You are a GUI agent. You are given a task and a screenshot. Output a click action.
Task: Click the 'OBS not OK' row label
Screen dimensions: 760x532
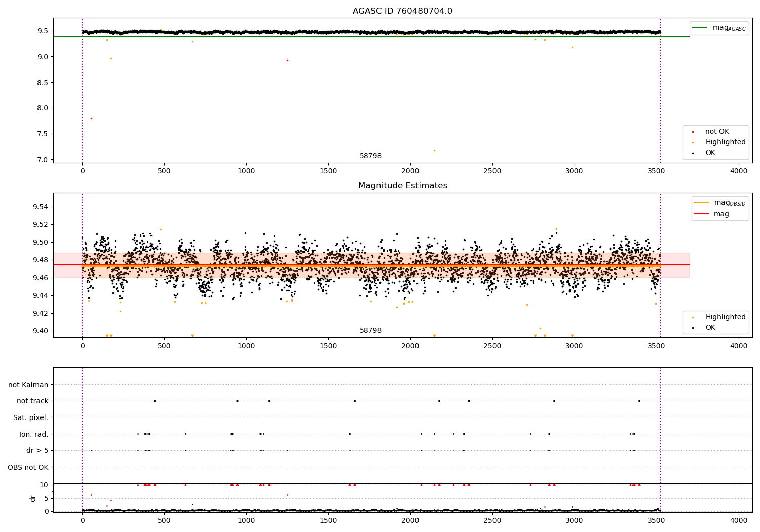(28, 467)
